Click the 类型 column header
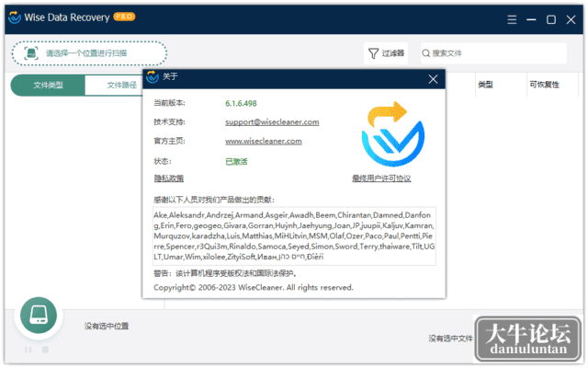Viewport: 588px width, 368px height. click(x=485, y=85)
